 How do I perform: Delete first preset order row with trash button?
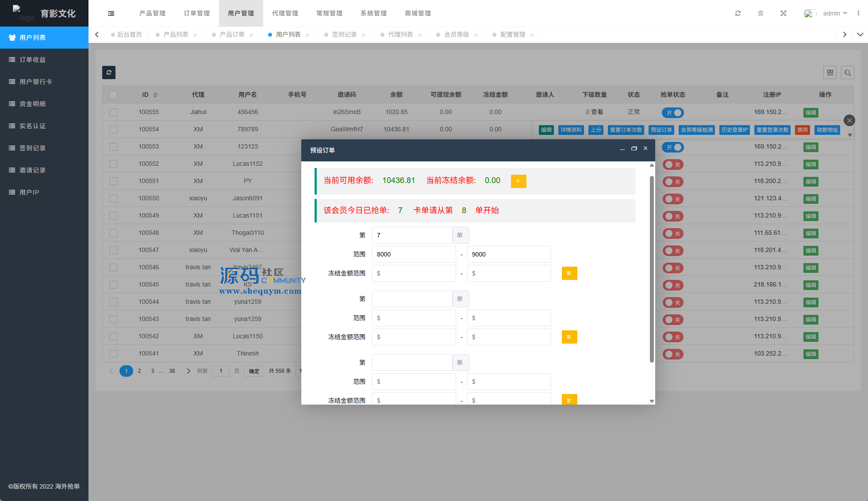[569, 273]
